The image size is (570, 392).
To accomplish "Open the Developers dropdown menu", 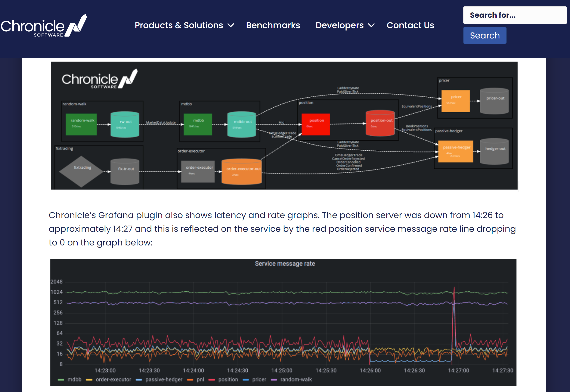I will [x=340, y=25].
